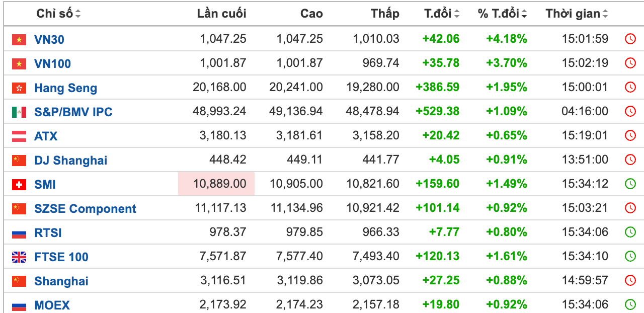Click the Austria flag next to ATX
Image resolution: width=644 pixels, height=313 pixels.
coord(19,136)
